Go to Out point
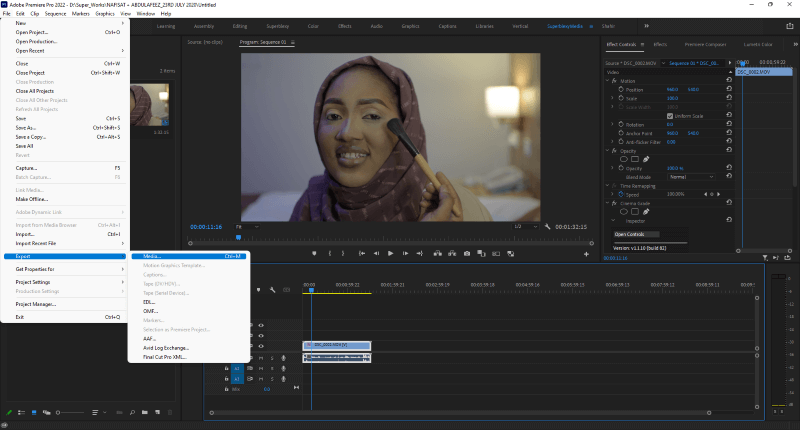Screen dimensions: 800x430 [x=419, y=254]
